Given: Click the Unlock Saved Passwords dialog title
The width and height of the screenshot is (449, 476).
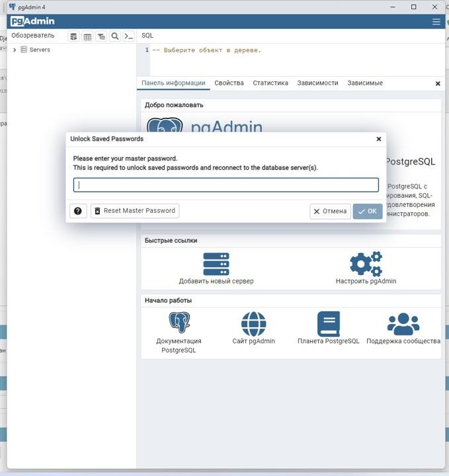Looking at the screenshot, I should click(x=107, y=139).
